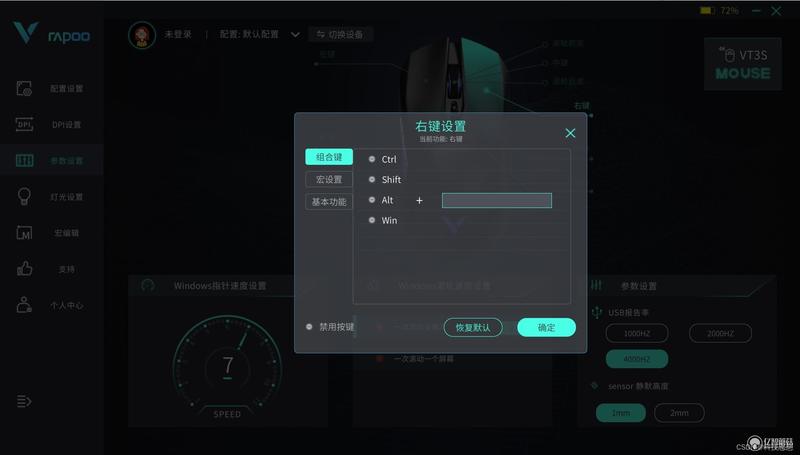Open the 个人中心 profile icon

pos(24,305)
